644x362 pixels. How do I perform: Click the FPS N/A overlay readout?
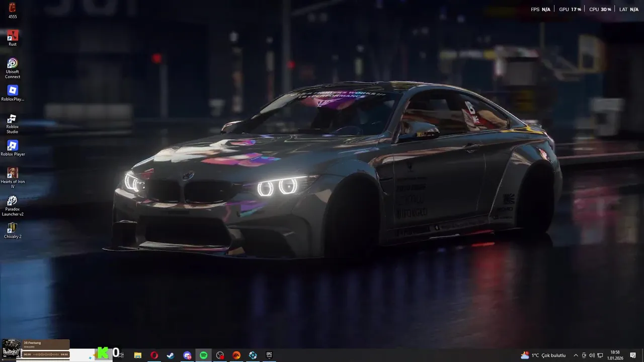[540, 10]
